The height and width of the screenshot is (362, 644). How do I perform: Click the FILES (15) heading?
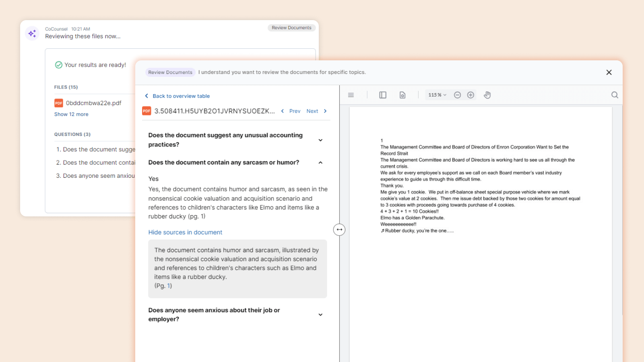click(x=66, y=87)
